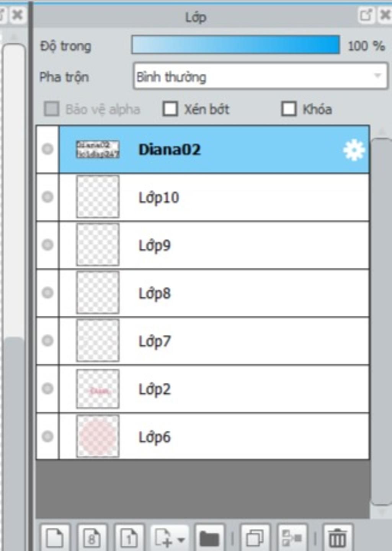Add a new 8-bit layer
392x551 pixels.
point(92,538)
